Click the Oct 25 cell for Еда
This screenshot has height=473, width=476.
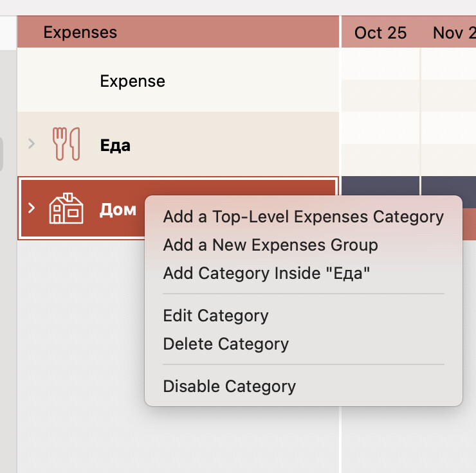coord(380,144)
